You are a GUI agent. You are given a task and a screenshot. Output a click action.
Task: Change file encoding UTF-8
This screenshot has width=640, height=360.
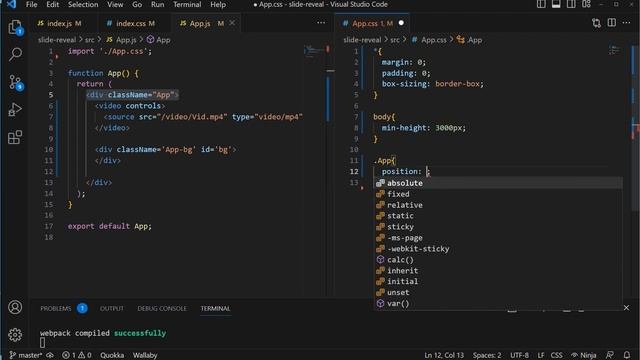pos(519,355)
